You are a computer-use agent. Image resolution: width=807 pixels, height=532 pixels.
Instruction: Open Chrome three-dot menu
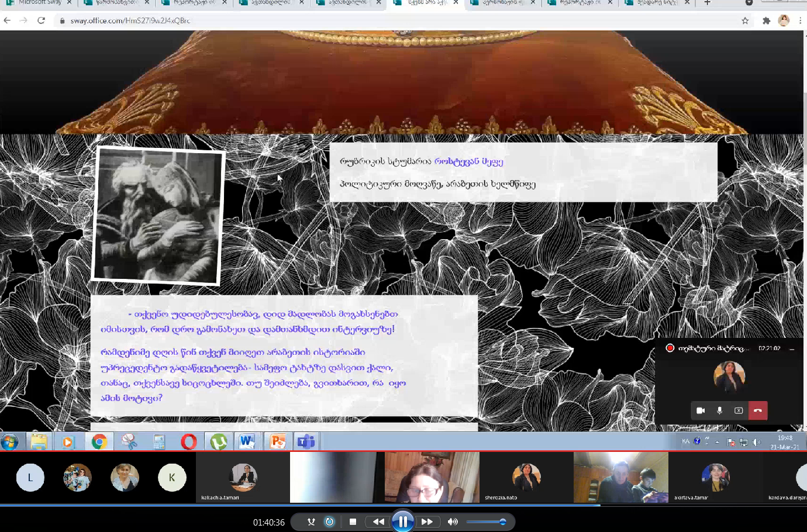(800, 20)
